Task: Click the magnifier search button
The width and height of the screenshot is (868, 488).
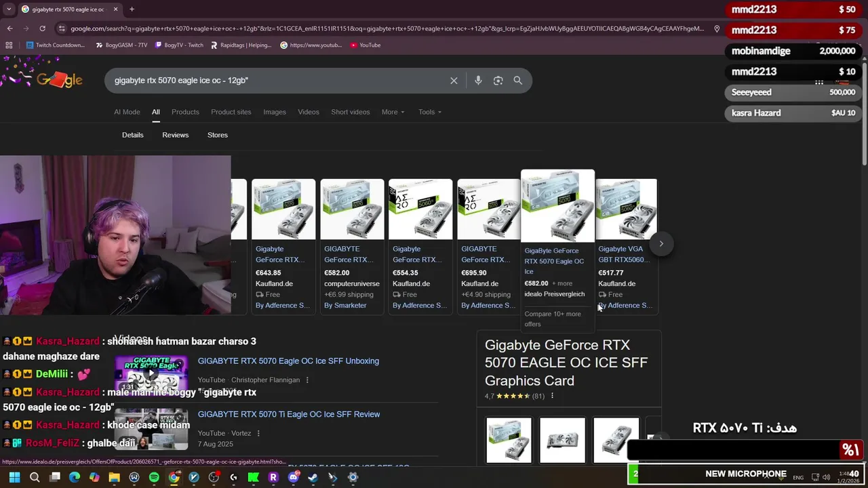Action: (518, 81)
